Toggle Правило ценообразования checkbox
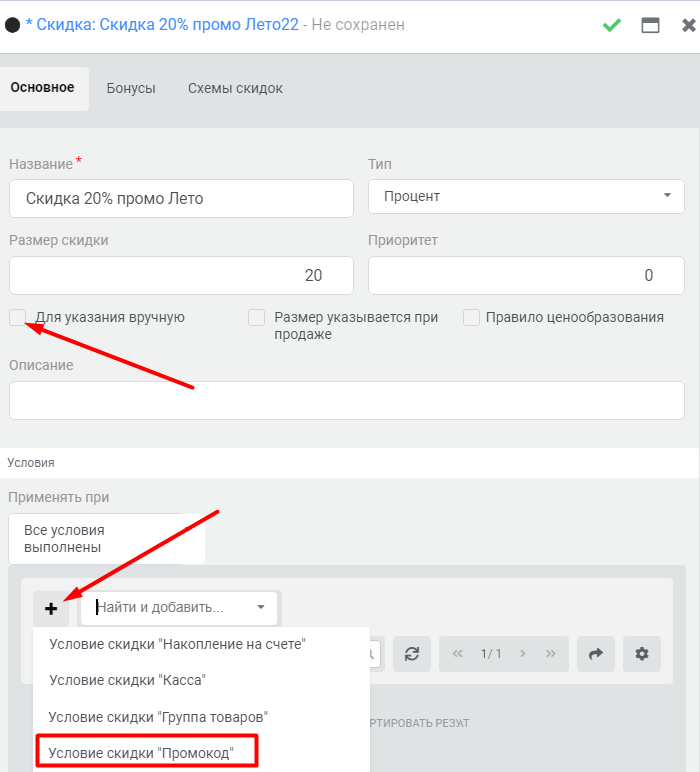The height and width of the screenshot is (772, 700). [471, 318]
